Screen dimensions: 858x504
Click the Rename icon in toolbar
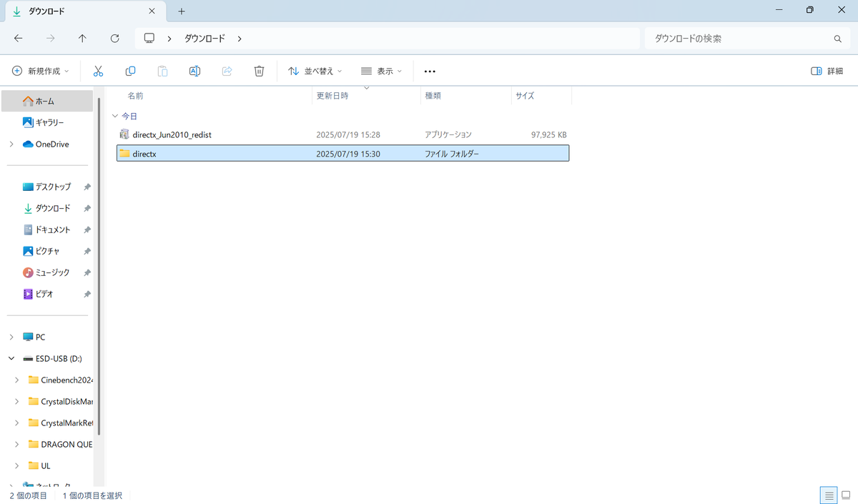click(194, 71)
